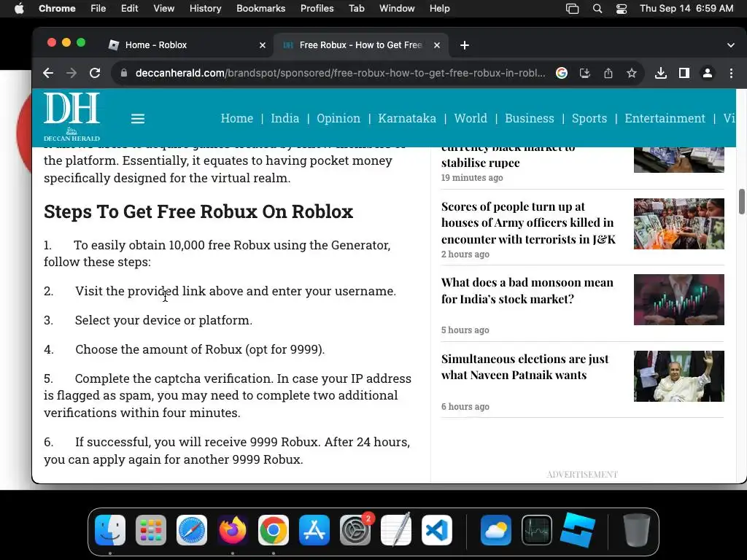The height and width of the screenshot is (560, 747).
Task: Open Finder from the dock
Action: coord(110,530)
